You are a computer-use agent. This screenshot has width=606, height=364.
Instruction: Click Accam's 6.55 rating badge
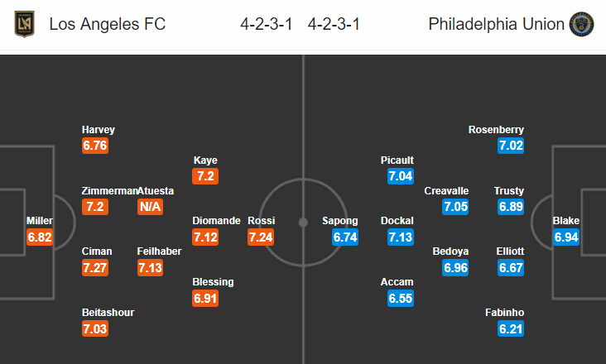(401, 299)
